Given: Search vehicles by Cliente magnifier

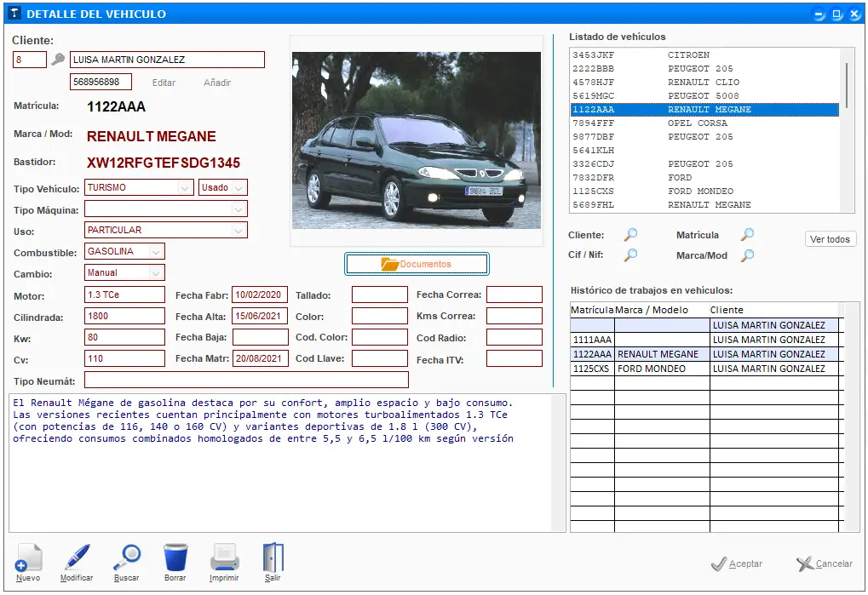Looking at the screenshot, I should 630,234.
